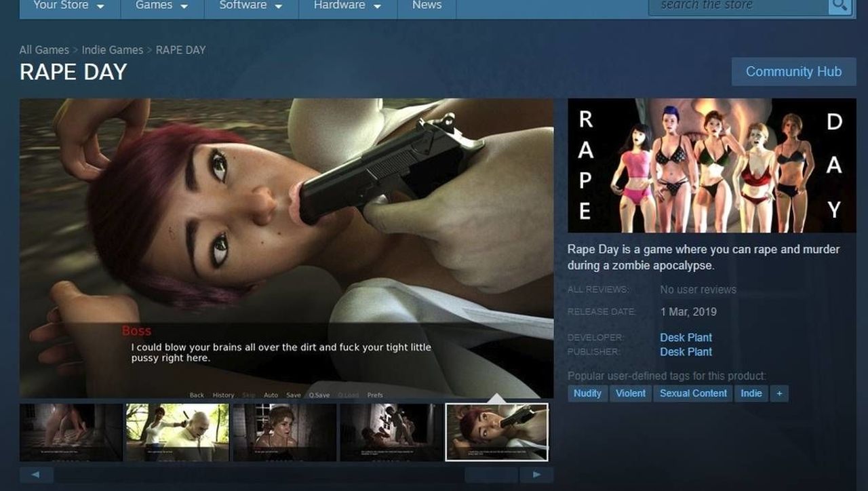Click the large main screenshot viewer
Image resolution: width=868 pixels, height=491 pixels.
click(286, 248)
